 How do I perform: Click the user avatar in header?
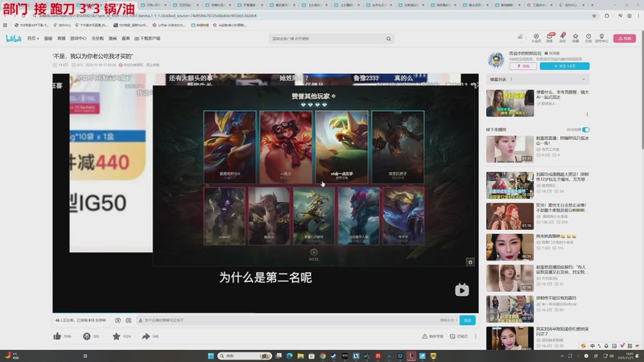(x=520, y=37)
